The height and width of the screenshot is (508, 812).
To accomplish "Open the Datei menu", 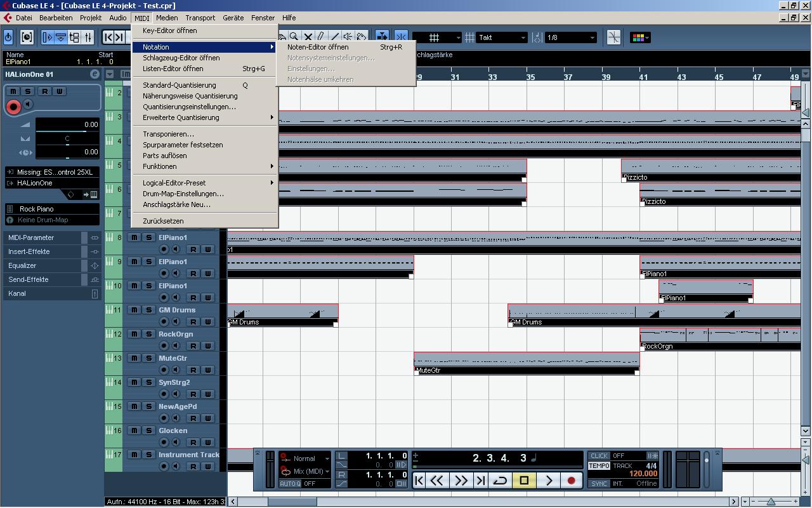I will pos(24,18).
